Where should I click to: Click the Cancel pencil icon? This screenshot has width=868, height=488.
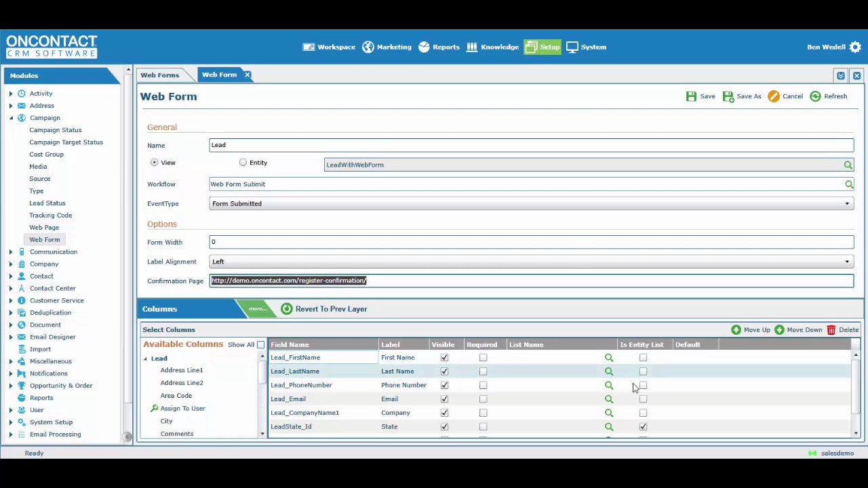click(x=774, y=96)
